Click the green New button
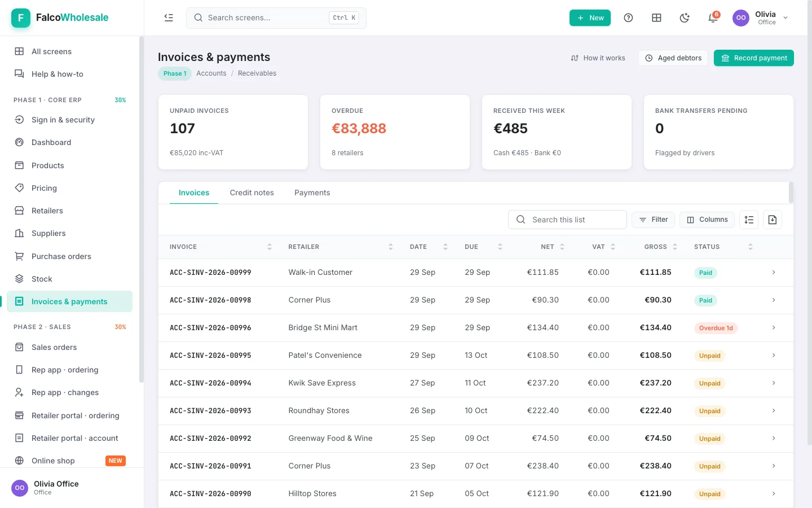812x508 pixels. (x=590, y=17)
